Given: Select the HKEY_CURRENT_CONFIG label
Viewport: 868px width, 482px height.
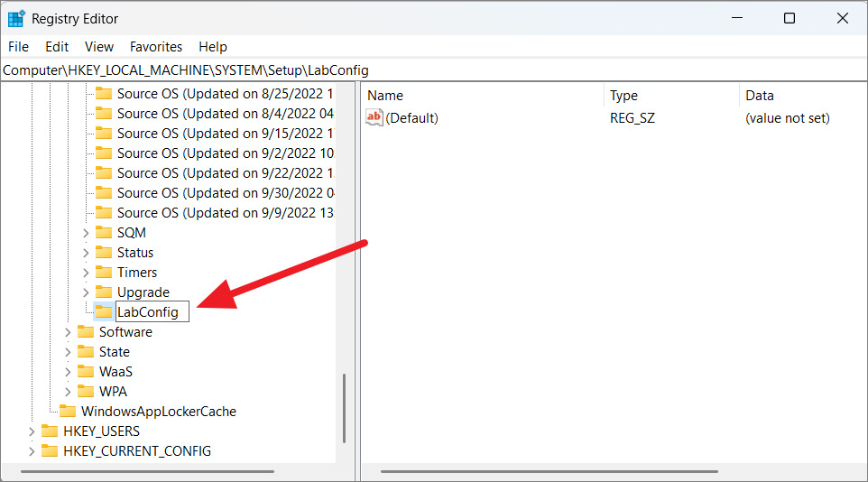Looking at the screenshot, I should pos(137,451).
